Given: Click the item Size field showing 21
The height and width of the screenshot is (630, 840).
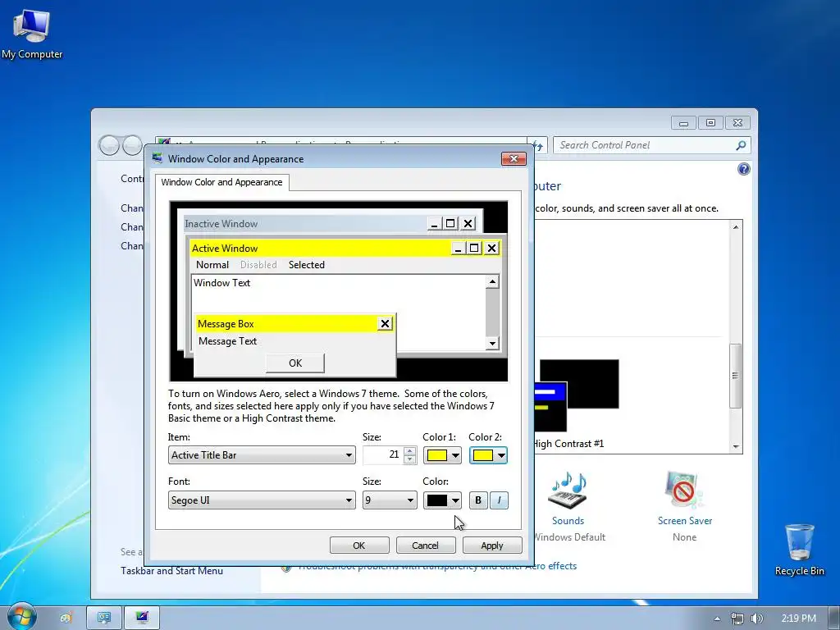Looking at the screenshot, I should (x=383, y=454).
